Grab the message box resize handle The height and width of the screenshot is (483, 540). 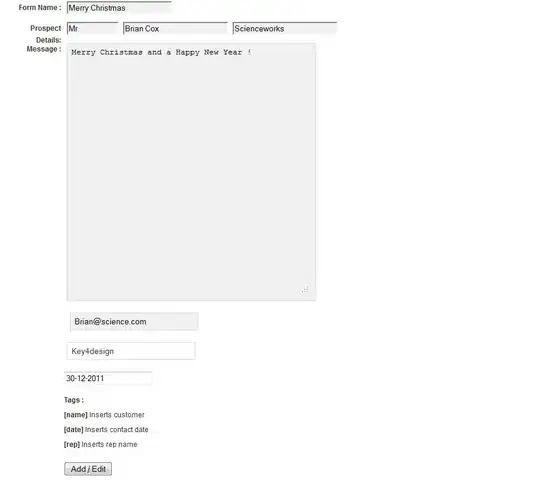[x=304, y=289]
